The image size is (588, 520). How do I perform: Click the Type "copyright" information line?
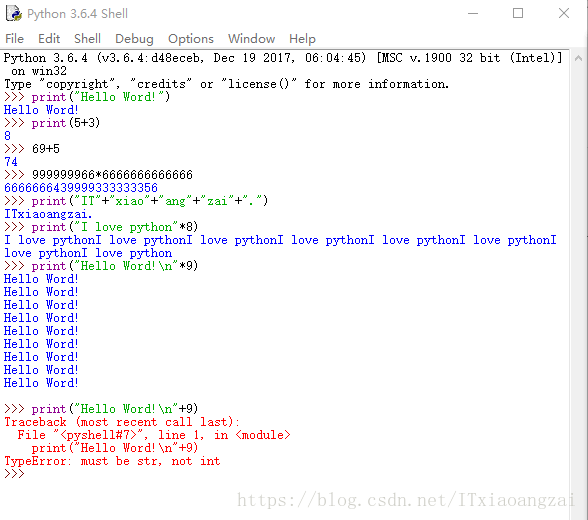pos(226,84)
